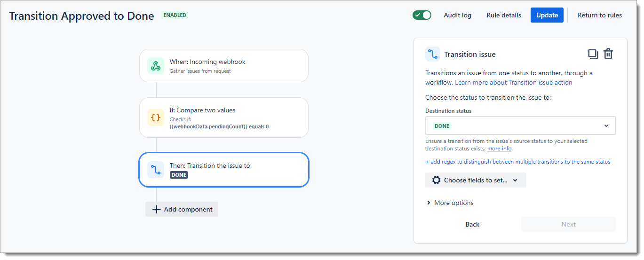Screen dimensions: 644x260
Task: Expand Choose fields to set dropdown
Action: [x=476, y=180]
